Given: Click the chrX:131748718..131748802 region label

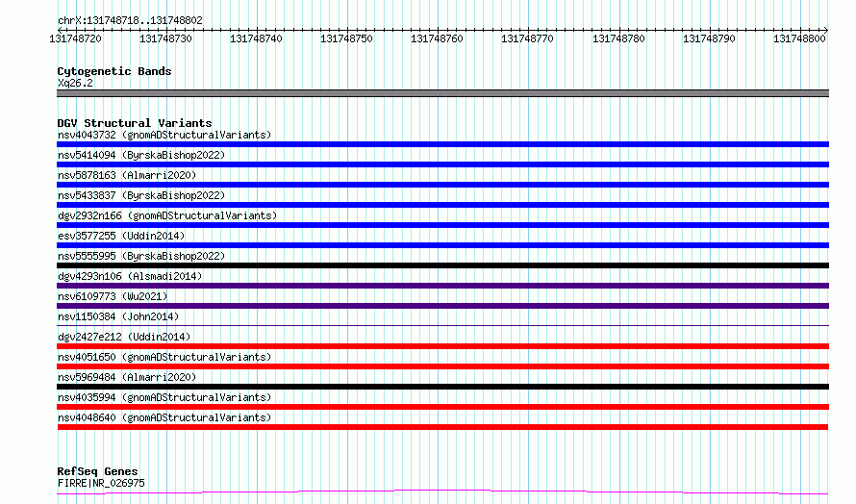Looking at the screenshot, I should point(130,20).
